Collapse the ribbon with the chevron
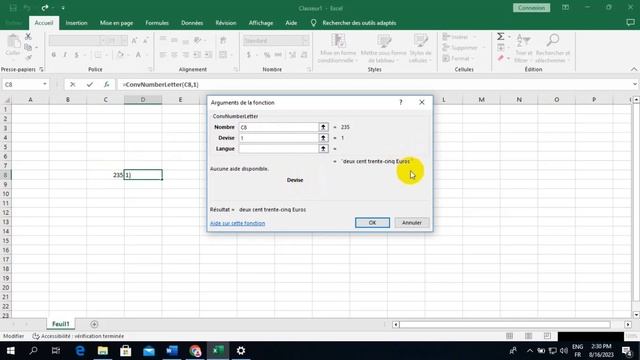640x360 pixels. coord(633,69)
